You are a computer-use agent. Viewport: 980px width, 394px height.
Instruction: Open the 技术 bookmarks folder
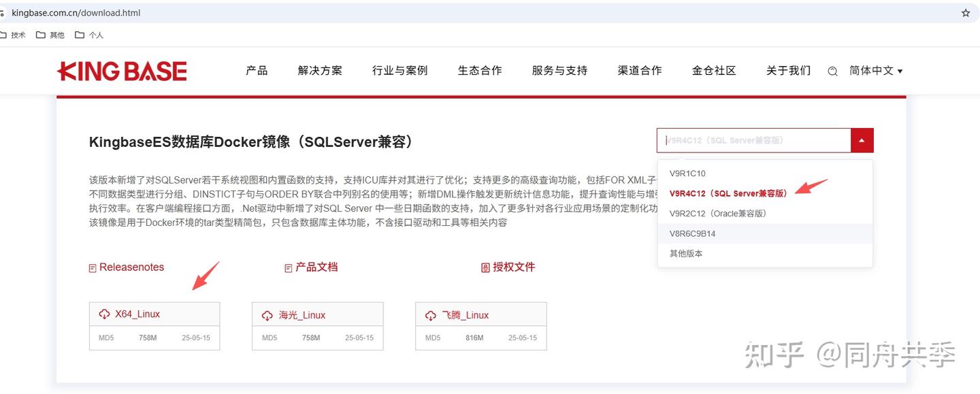17,35
